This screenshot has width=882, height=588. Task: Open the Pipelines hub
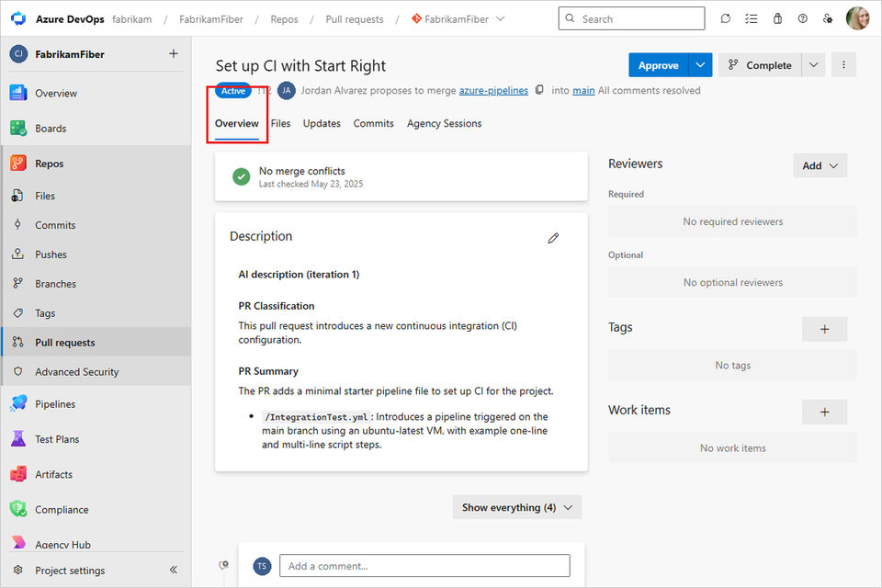55,404
